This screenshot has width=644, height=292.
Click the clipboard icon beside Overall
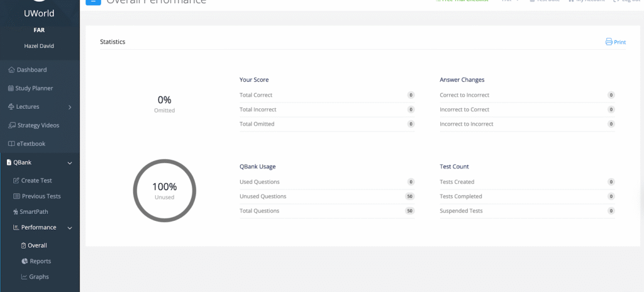[x=23, y=245]
